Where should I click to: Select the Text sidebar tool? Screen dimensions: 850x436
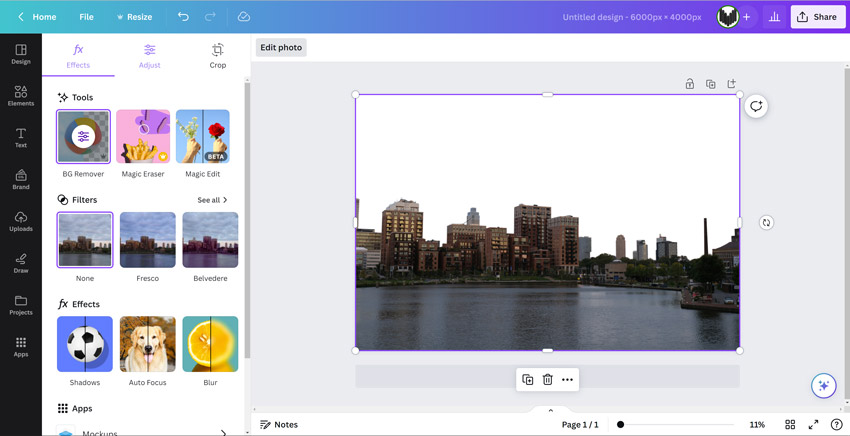pyautogui.click(x=21, y=138)
